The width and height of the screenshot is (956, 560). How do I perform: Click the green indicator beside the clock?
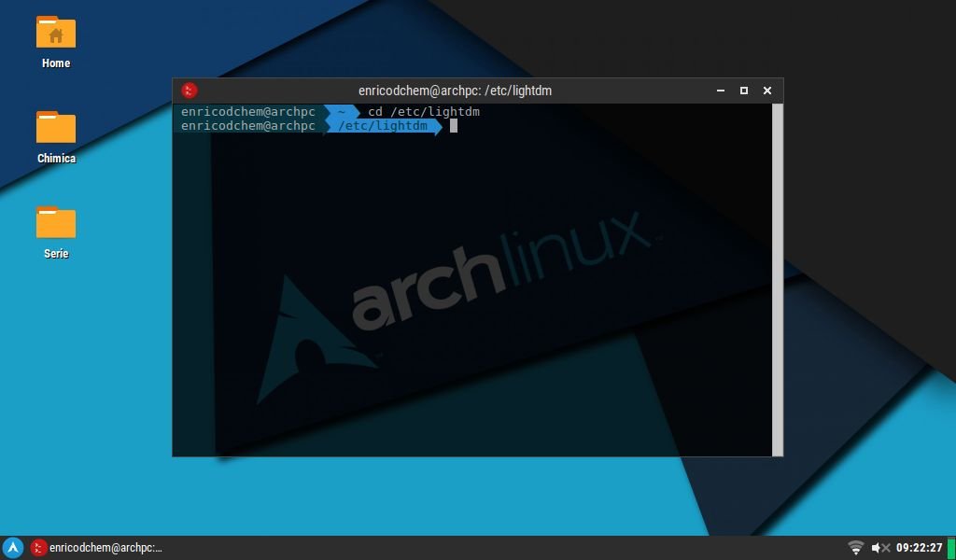click(x=950, y=548)
